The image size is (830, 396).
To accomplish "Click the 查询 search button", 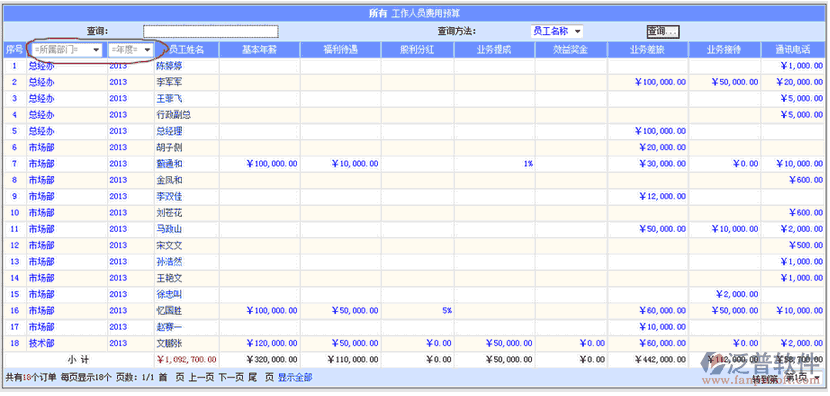I will 663,32.
